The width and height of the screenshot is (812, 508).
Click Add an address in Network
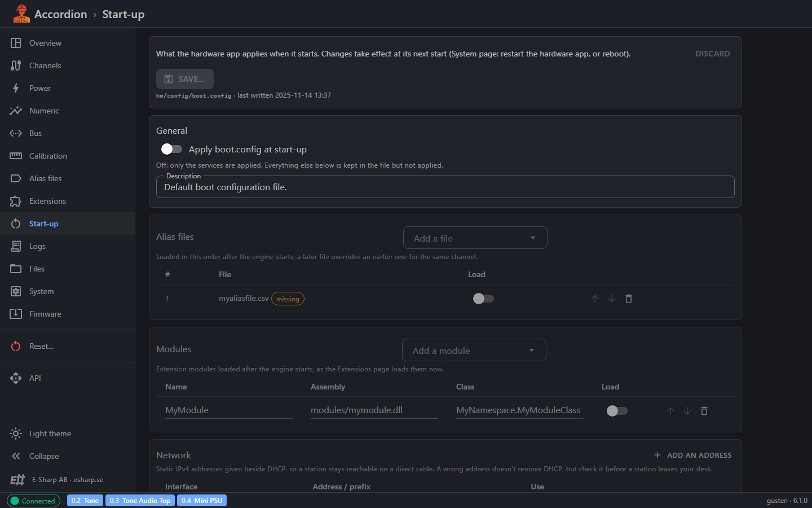(692, 455)
